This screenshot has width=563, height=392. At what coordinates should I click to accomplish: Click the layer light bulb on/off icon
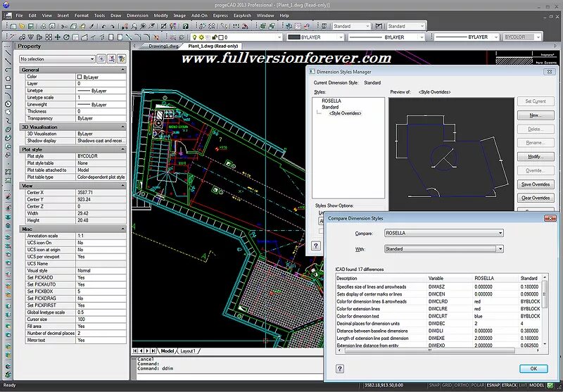click(195, 37)
